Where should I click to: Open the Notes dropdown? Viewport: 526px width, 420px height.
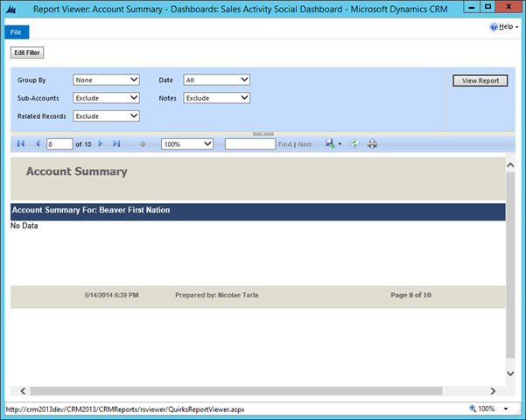pyautogui.click(x=216, y=98)
